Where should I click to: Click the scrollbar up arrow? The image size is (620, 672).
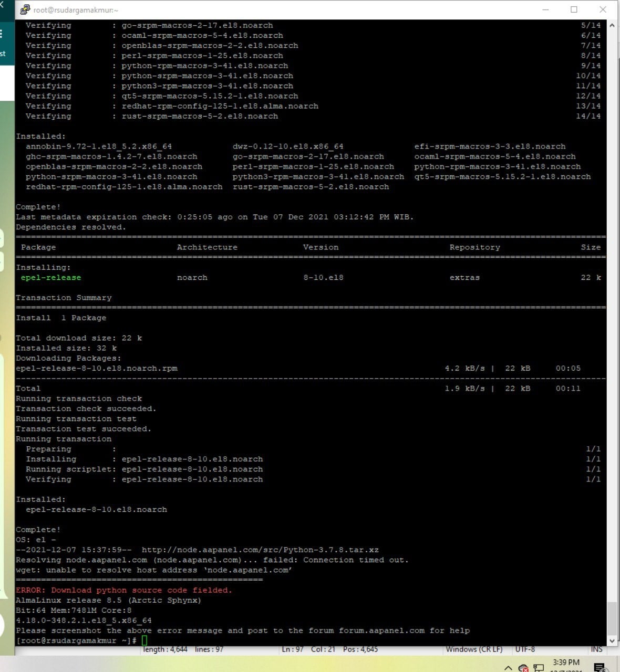click(x=612, y=25)
